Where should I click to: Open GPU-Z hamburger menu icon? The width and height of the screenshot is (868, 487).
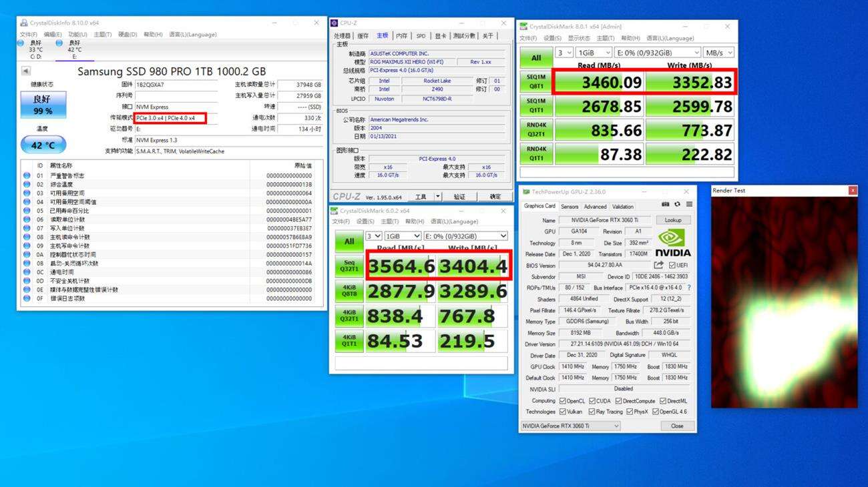[688, 205]
